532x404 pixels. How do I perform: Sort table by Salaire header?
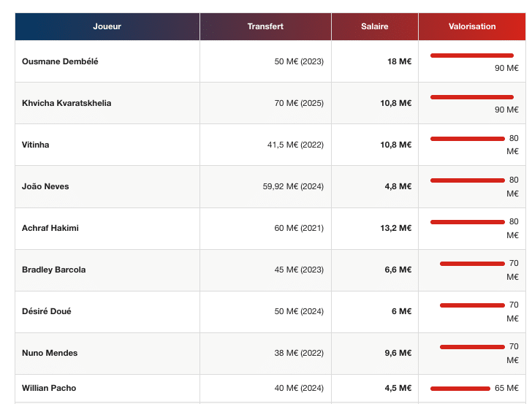[374, 26]
